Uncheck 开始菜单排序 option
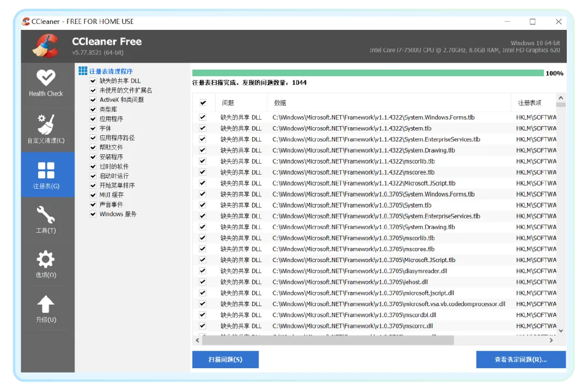The width and height of the screenshot is (588, 391). point(93,185)
